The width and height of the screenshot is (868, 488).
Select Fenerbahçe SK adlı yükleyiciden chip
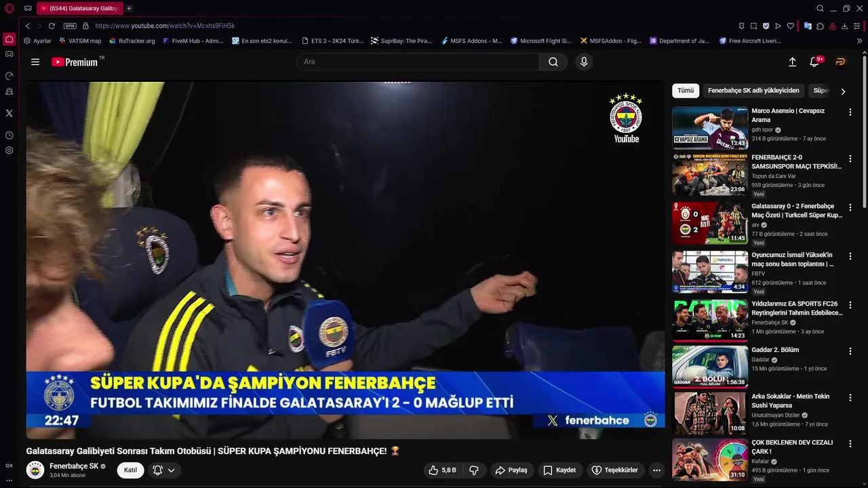(x=753, y=90)
